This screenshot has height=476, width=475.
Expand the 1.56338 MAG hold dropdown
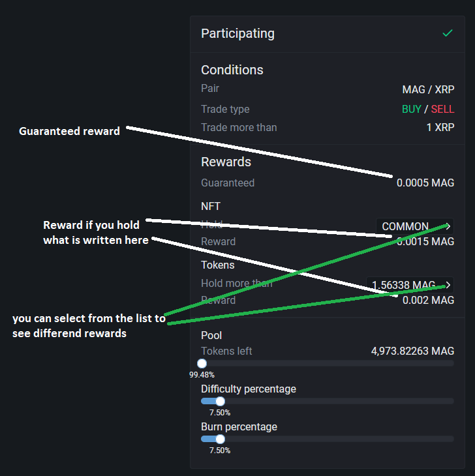pyautogui.click(x=409, y=285)
